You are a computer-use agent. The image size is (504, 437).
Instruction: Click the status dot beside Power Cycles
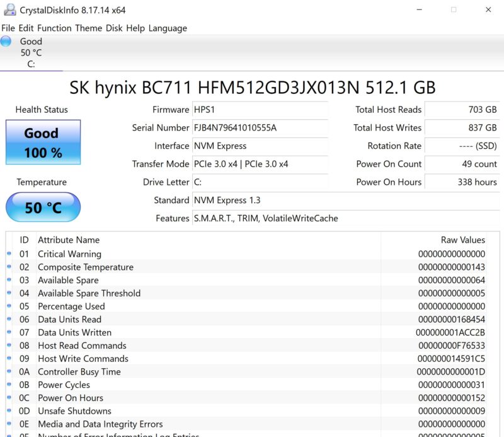tap(9, 385)
